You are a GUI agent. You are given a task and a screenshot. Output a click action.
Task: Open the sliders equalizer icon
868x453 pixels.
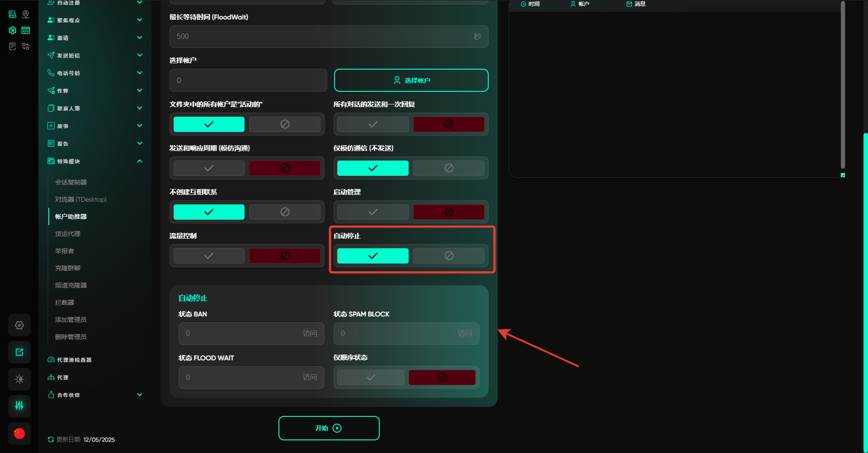point(19,406)
